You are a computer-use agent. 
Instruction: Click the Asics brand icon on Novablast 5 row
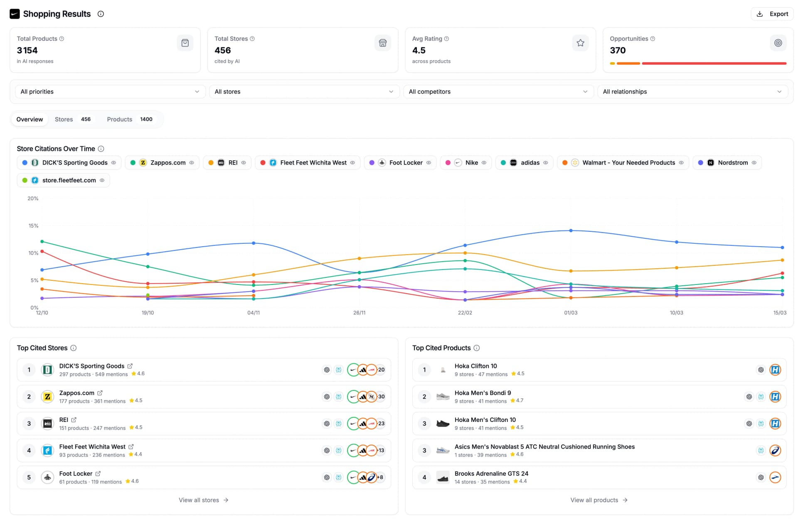[x=775, y=451]
